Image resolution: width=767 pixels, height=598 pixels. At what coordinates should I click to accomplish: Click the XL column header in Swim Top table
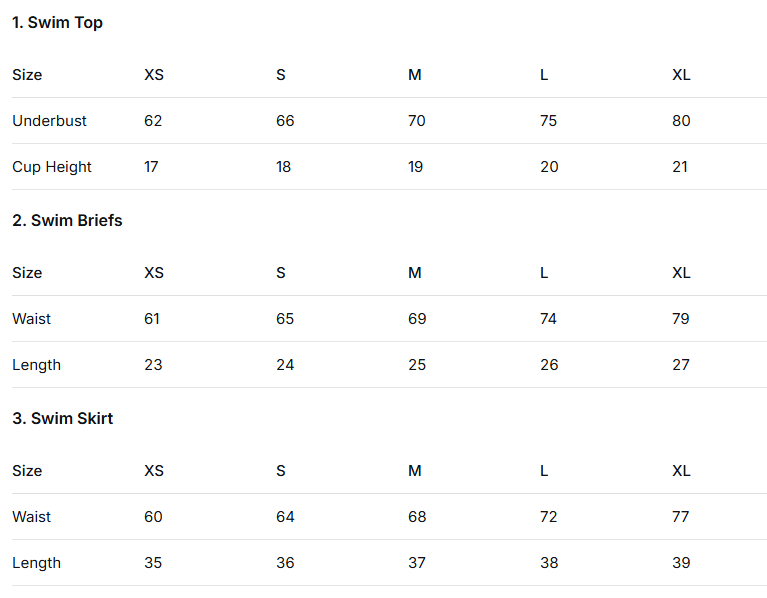pyautogui.click(x=681, y=75)
